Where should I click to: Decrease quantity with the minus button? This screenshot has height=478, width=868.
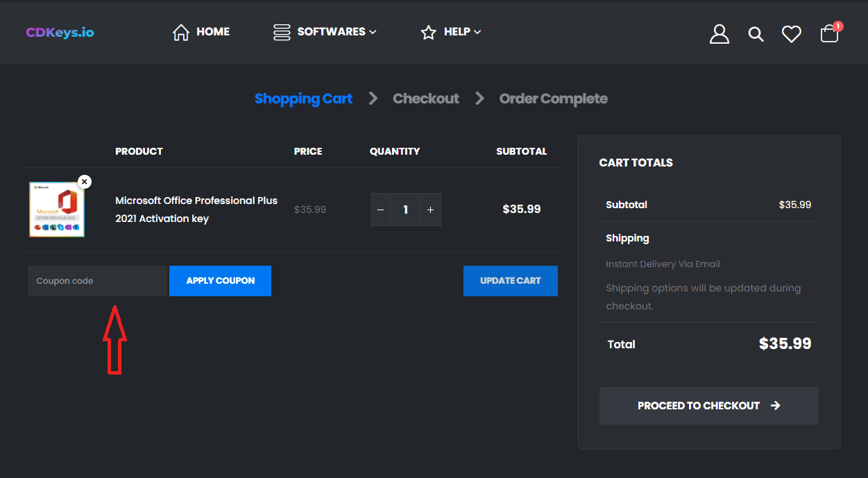click(381, 210)
